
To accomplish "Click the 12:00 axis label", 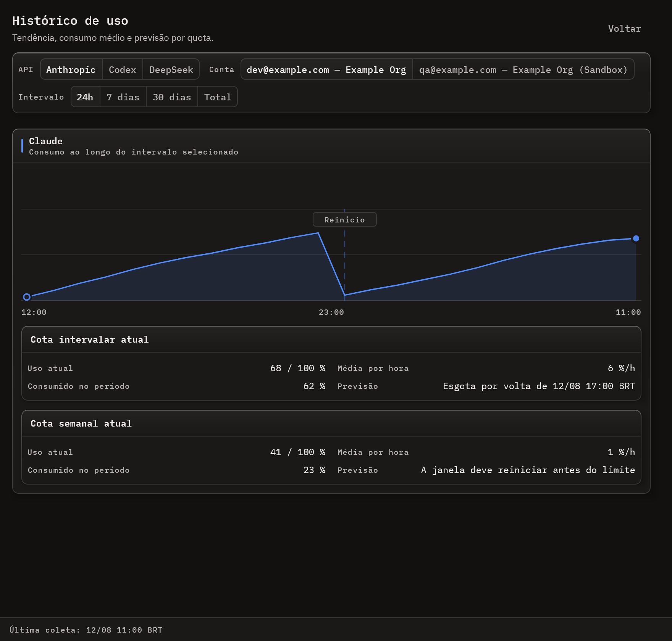I will tap(34, 312).
